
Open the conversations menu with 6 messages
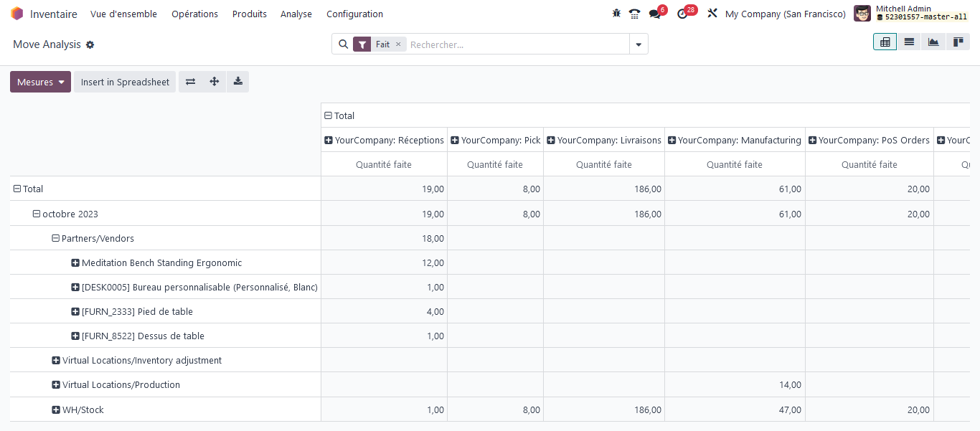[x=654, y=13]
